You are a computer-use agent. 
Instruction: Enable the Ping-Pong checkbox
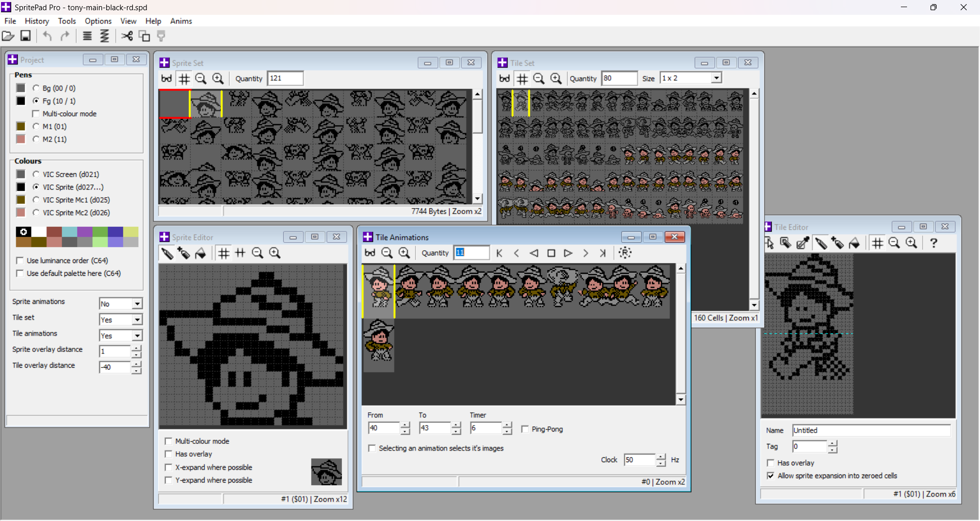tap(525, 429)
